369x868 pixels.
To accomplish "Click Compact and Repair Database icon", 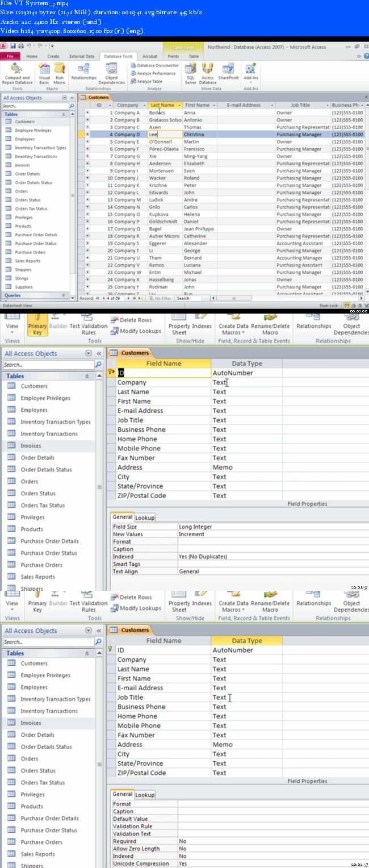I will (17, 73).
